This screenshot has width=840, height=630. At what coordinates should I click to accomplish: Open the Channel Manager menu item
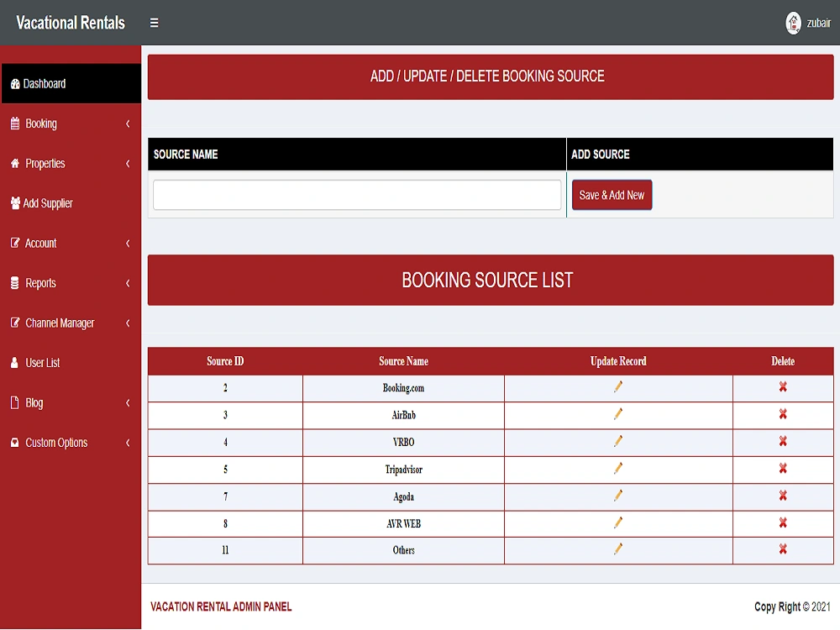(x=71, y=323)
